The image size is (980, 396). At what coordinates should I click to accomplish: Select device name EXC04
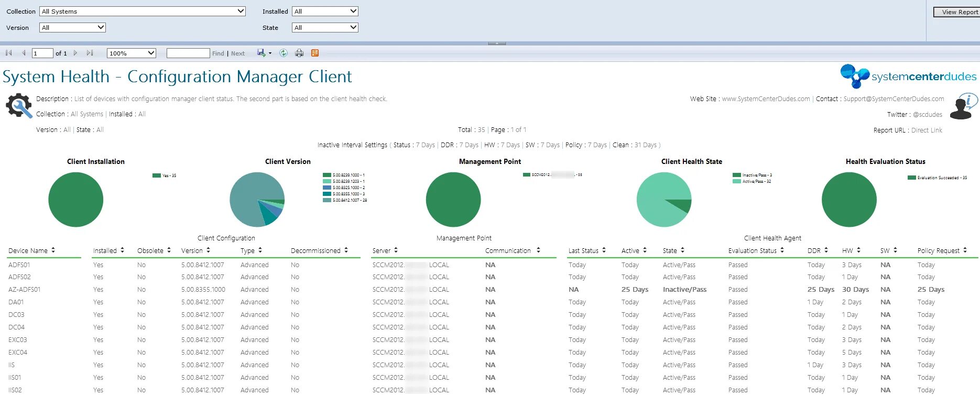point(18,352)
